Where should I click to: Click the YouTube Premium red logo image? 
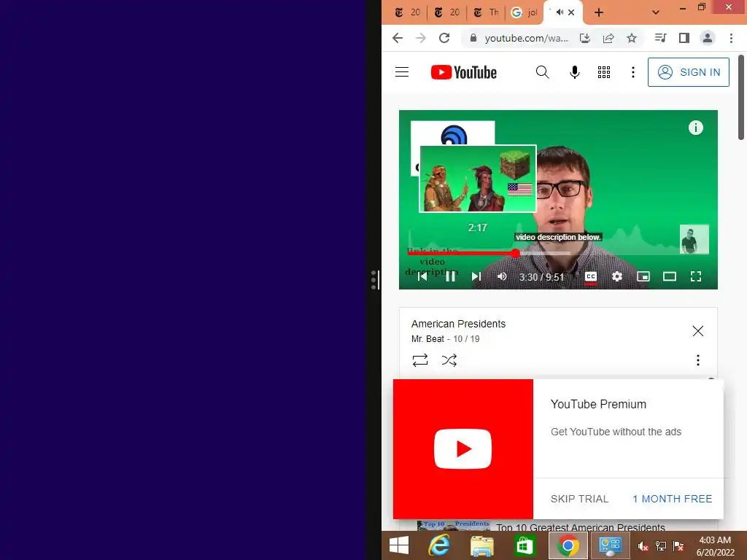[x=462, y=449]
